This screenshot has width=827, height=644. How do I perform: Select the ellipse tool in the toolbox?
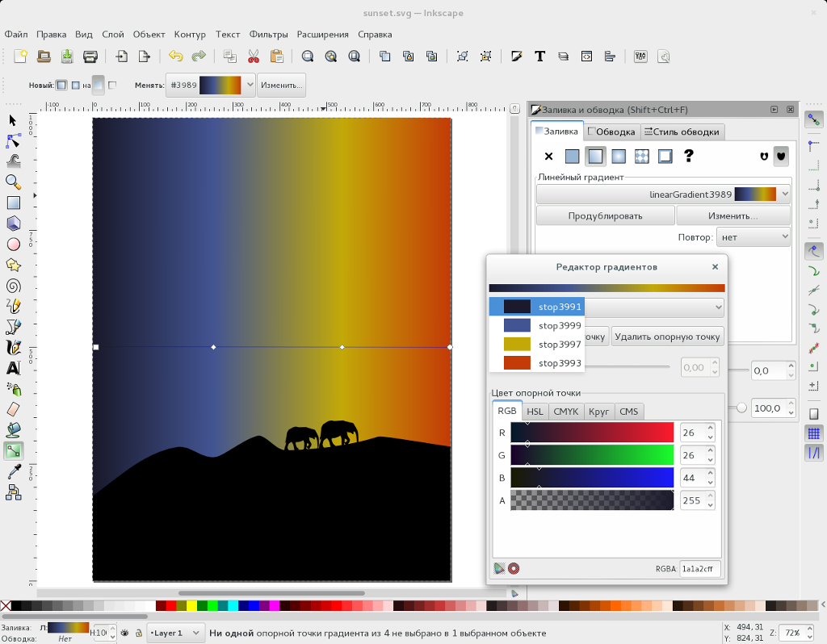tap(13, 244)
